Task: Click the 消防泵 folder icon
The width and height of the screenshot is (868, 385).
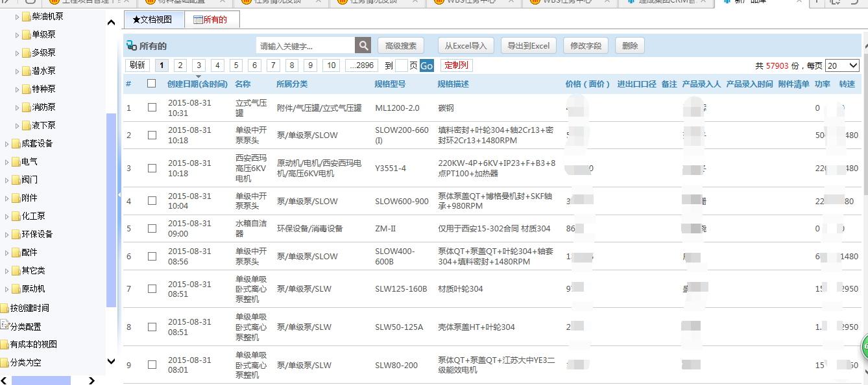Action: 26,107
